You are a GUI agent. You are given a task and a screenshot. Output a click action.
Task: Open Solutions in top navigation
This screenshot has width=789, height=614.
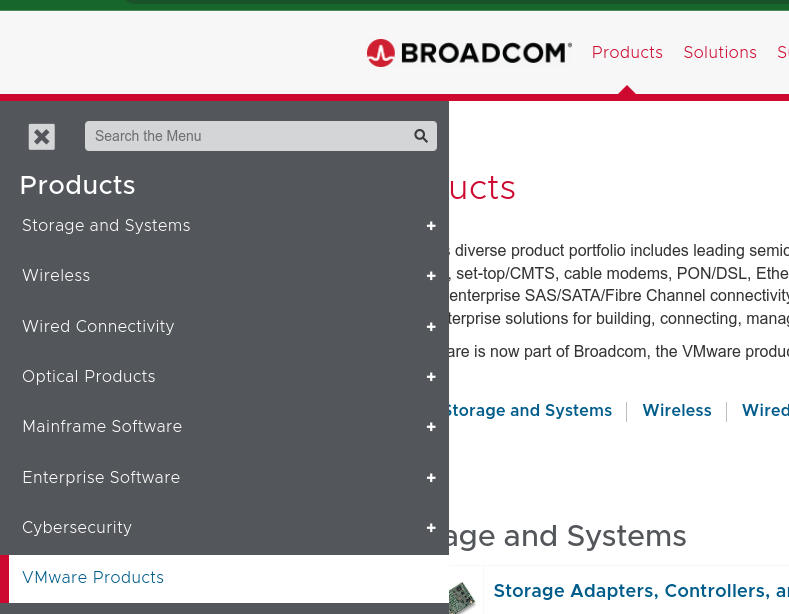(720, 52)
